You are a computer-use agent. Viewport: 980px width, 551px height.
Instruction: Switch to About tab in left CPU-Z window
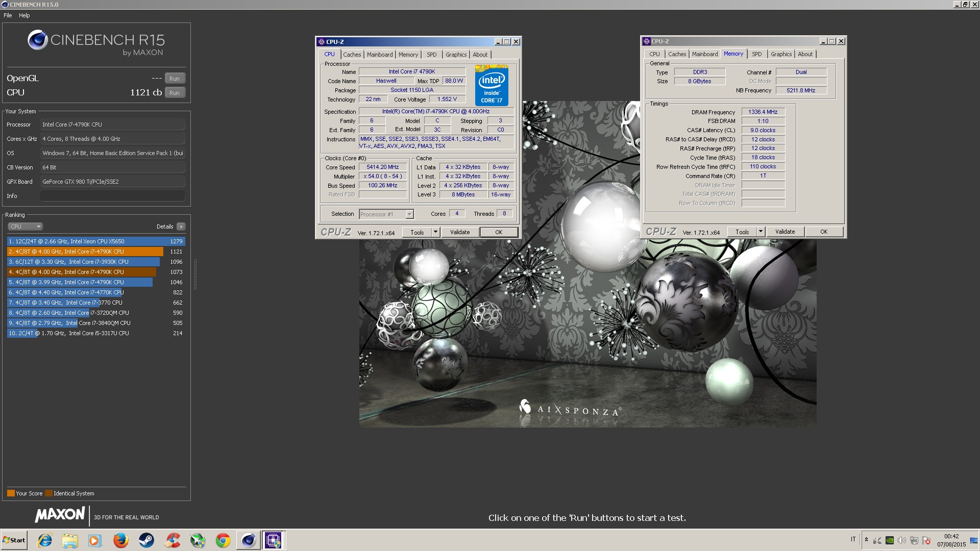(480, 55)
